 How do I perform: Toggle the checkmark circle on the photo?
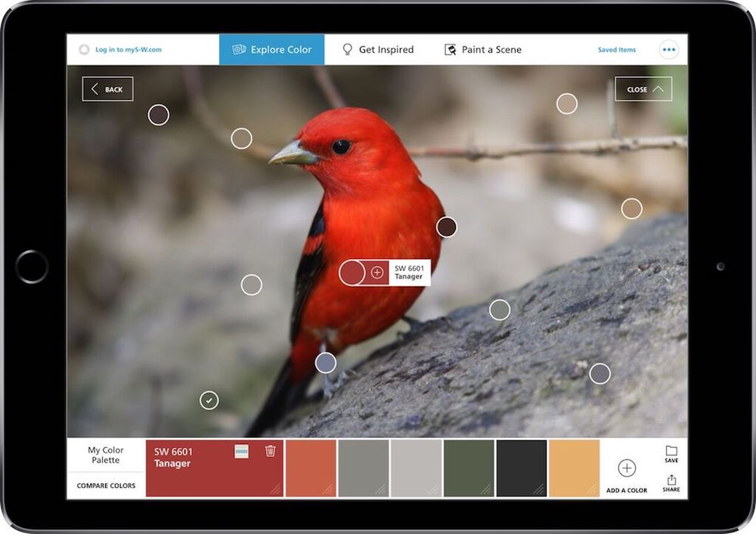[209, 400]
